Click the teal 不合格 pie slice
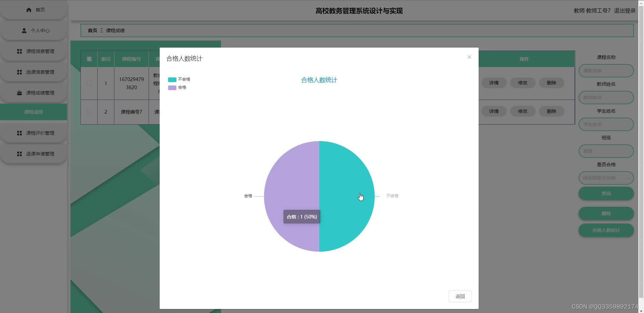Screen dimensions: 644x313 coord(347,196)
